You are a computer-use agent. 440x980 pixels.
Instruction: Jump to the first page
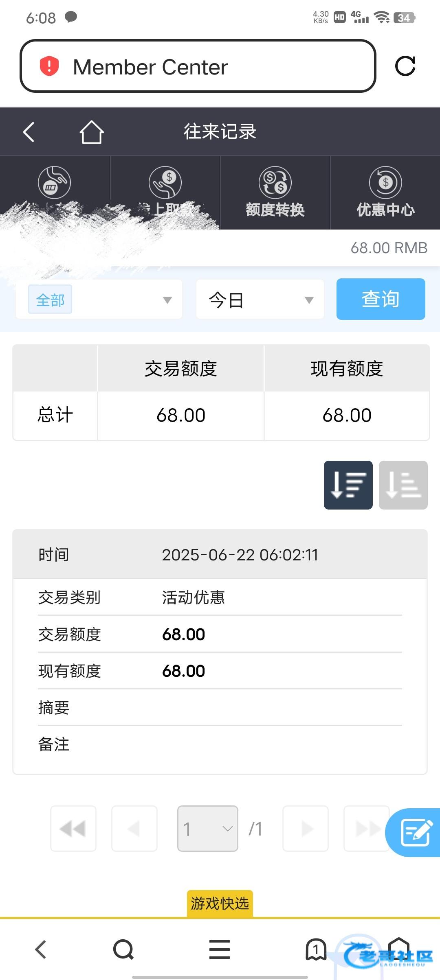click(73, 829)
